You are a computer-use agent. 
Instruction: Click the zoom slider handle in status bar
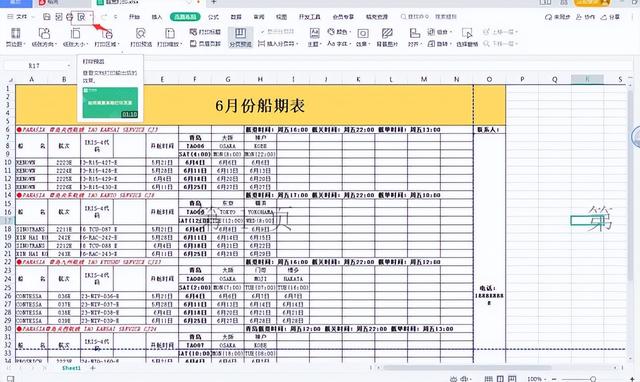pyautogui.click(x=593, y=379)
